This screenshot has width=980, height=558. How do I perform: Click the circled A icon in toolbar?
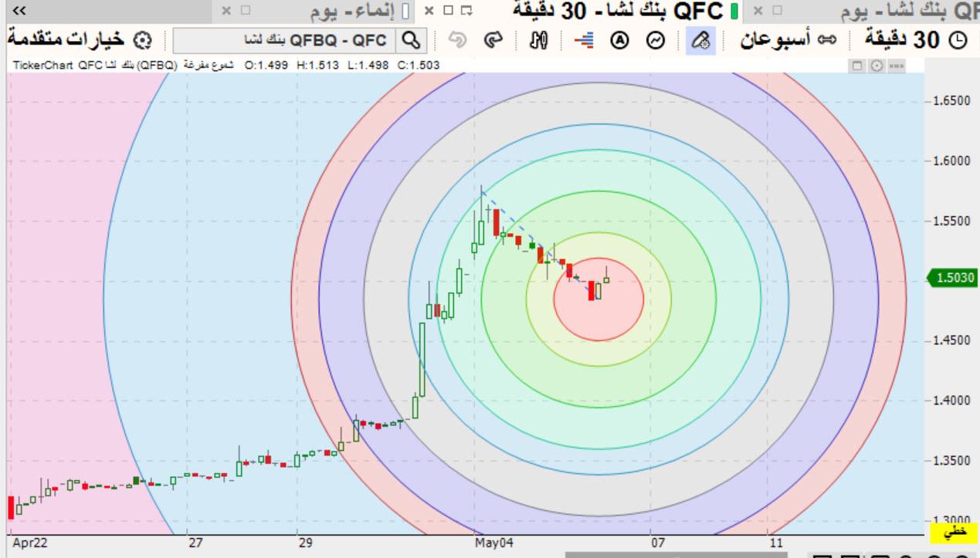(619, 40)
